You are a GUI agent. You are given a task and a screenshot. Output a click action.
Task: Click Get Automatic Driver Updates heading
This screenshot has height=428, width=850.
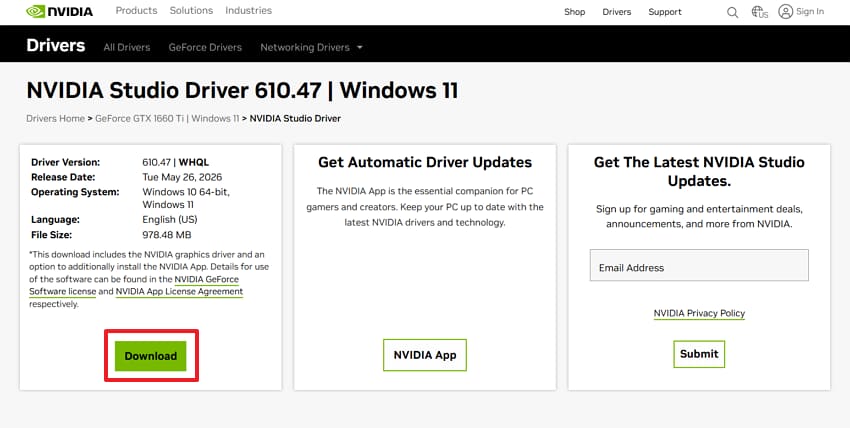coord(425,162)
